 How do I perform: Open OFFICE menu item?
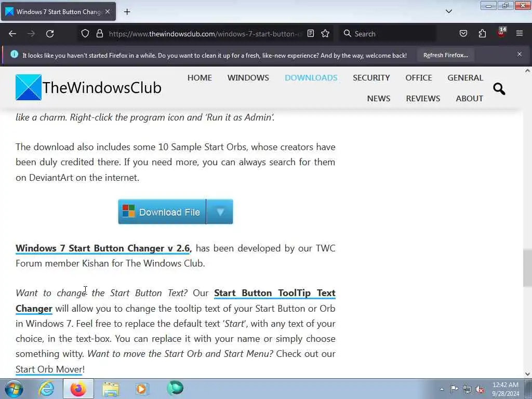pos(419,78)
